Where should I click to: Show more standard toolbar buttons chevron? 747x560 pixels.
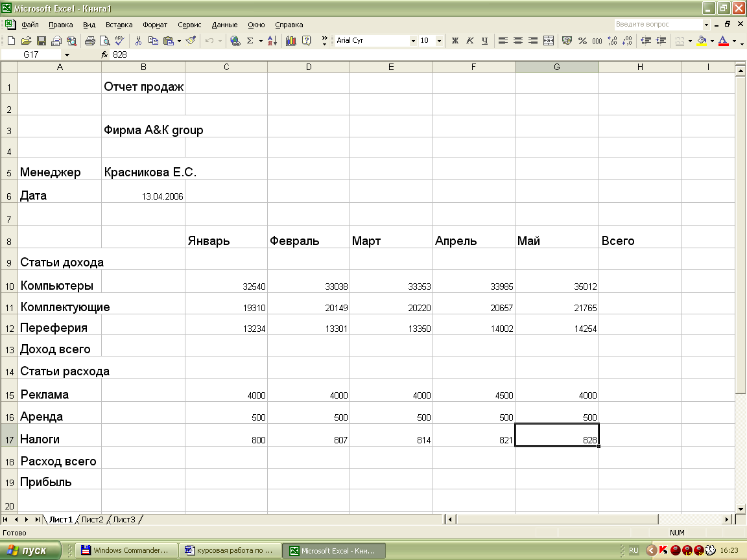(324, 41)
